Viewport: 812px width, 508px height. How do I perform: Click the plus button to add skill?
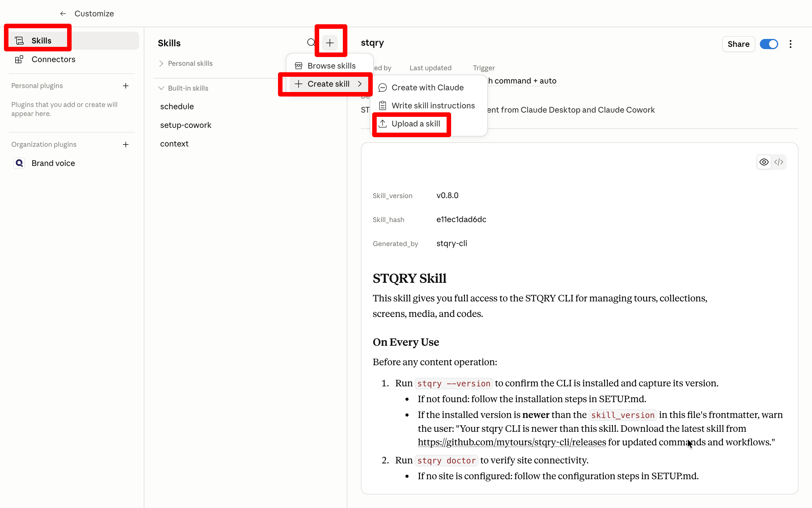tap(330, 43)
